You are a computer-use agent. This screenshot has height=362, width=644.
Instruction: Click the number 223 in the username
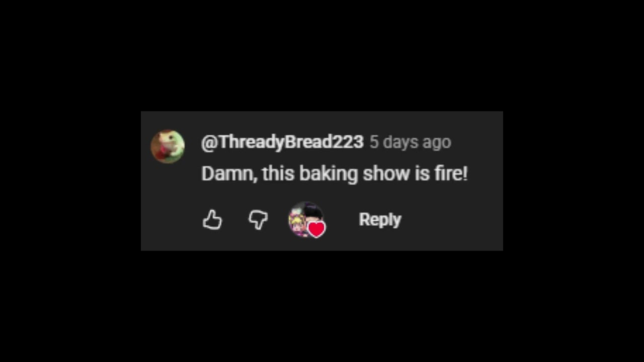coord(348,142)
